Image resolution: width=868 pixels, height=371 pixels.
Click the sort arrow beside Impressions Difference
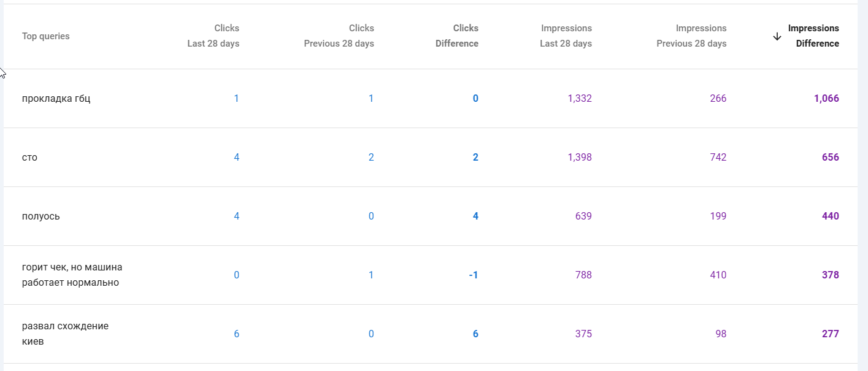[x=777, y=36]
